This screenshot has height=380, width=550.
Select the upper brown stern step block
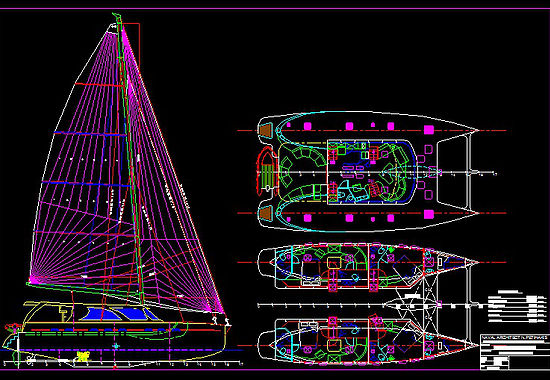coord(265,130)
